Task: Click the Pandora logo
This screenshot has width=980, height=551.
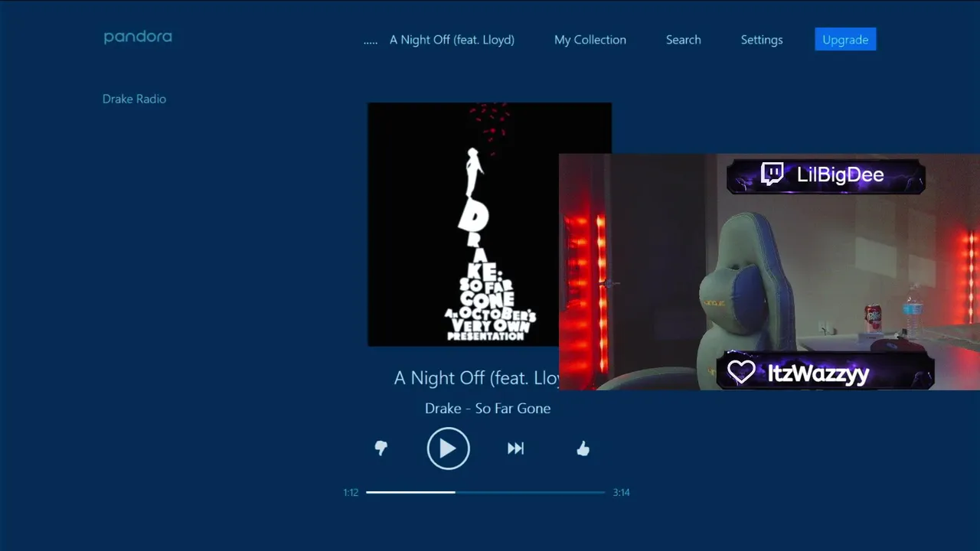Action: pos(138,37)
